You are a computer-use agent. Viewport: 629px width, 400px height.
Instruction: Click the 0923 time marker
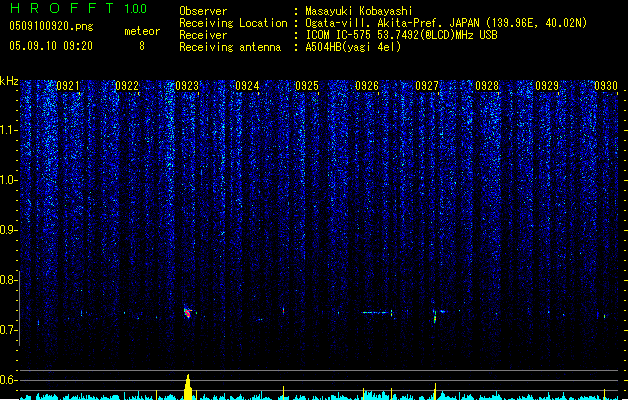tap(187, 86)
